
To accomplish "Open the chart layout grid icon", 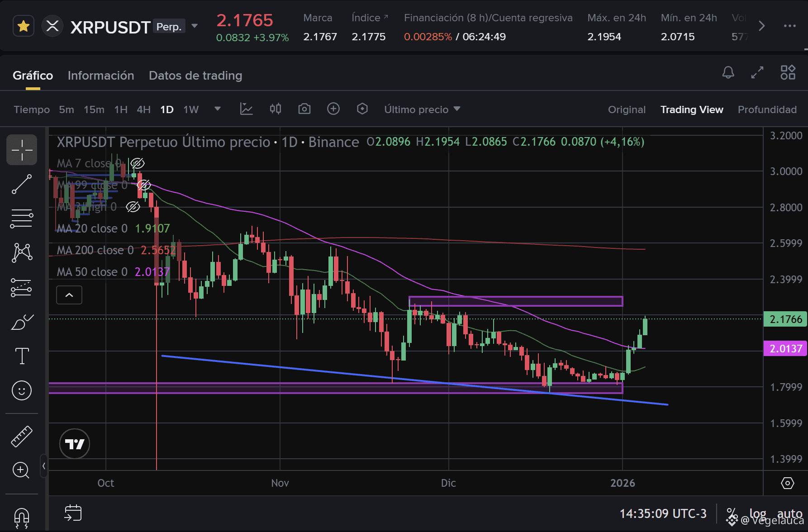I will [x=788, y=72].
